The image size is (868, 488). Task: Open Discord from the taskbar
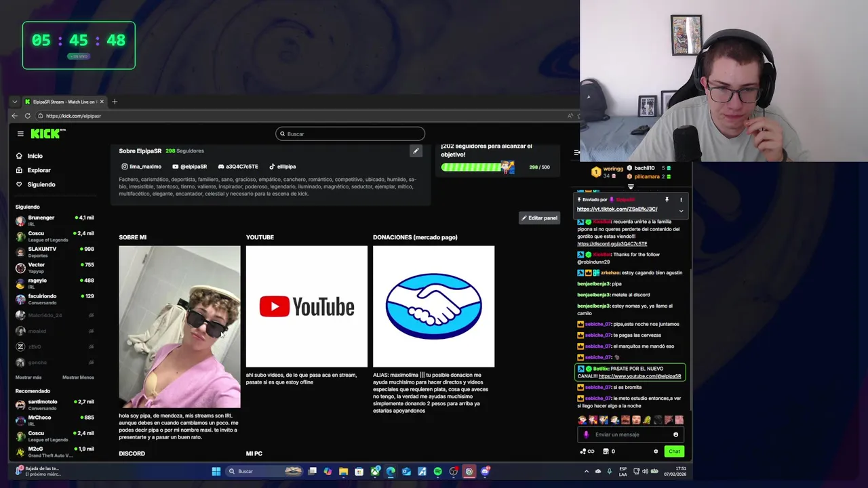pyautogui.click(x=485, y=471)
